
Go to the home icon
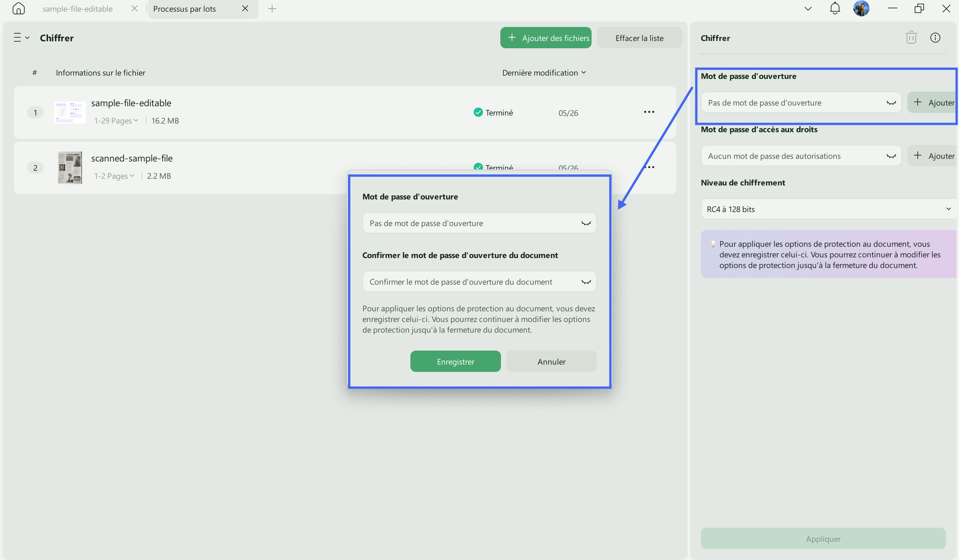(x=18, y=8)
